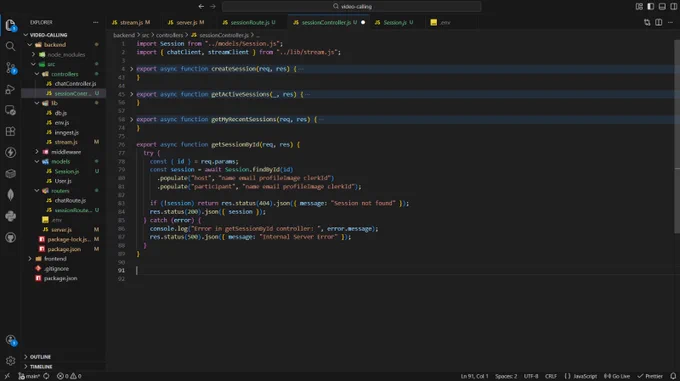Viewport: 680px width, 381px height.
Task: Go forward with the right arrow
Action: [x=213, y=7]
